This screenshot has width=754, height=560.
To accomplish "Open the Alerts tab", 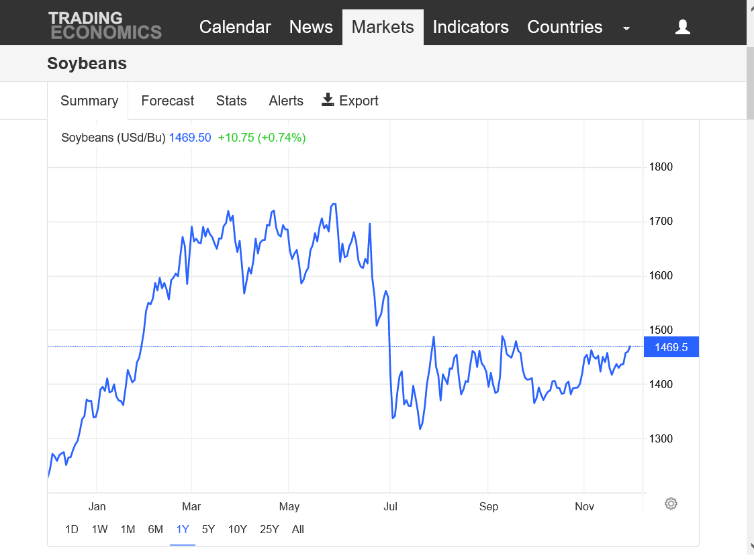I will pyautogui.click(x=286, y=101).
